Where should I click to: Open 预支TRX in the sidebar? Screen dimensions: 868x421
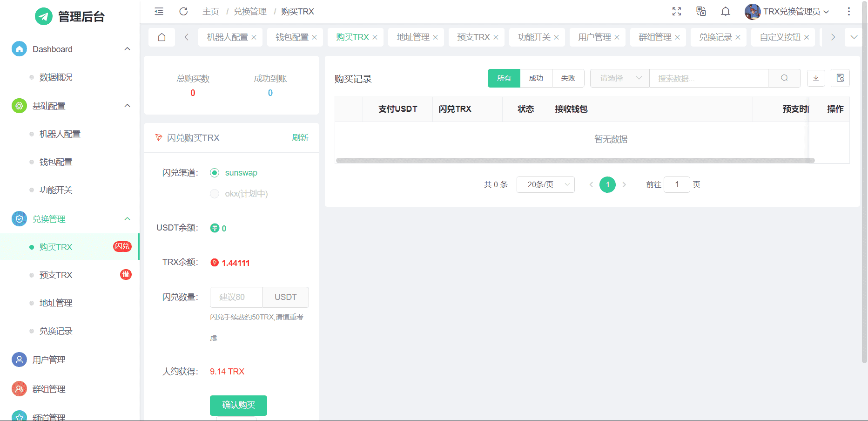click(56, 275)
